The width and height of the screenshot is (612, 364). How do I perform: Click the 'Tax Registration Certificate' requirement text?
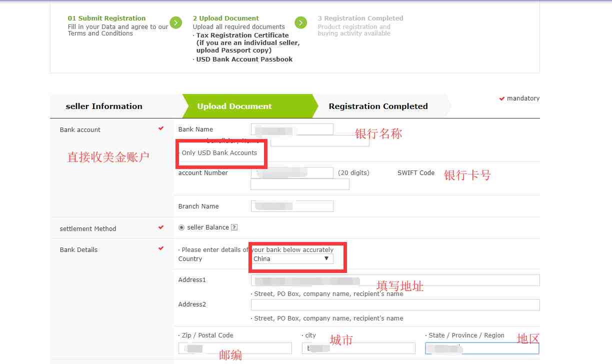(x=242, y=35)
